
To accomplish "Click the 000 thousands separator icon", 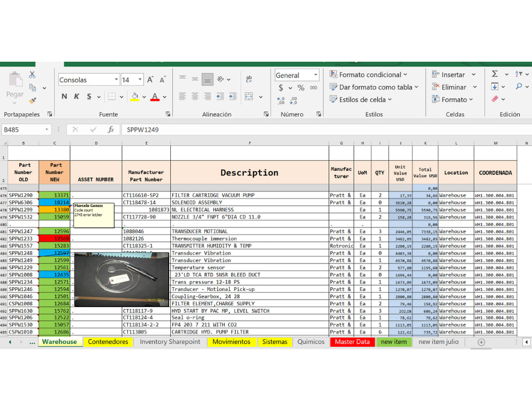I will point(313,88).
